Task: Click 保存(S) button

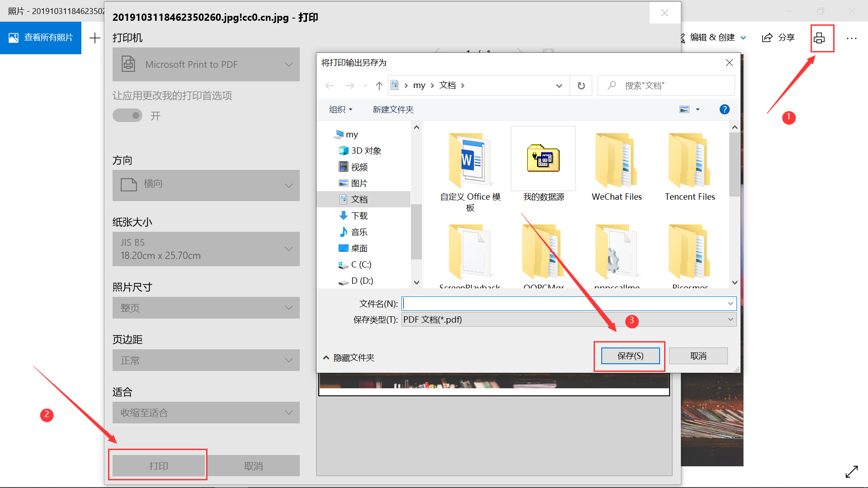Action: click(630, 356)
